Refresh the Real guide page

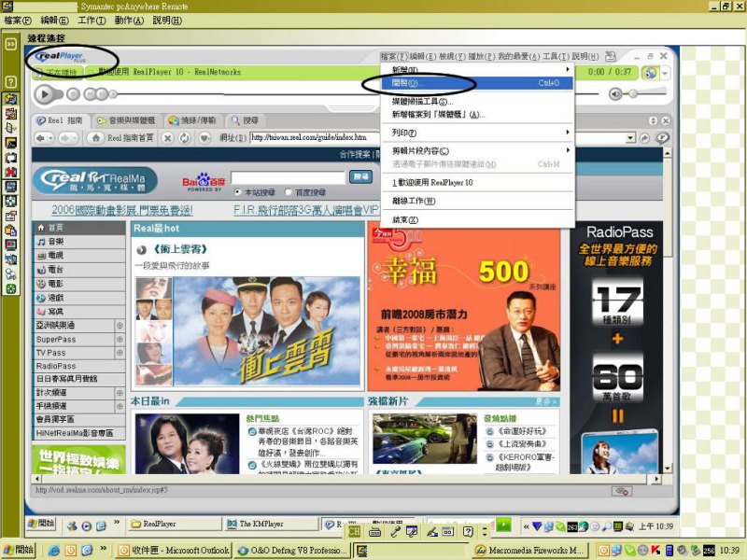[184, 138]
